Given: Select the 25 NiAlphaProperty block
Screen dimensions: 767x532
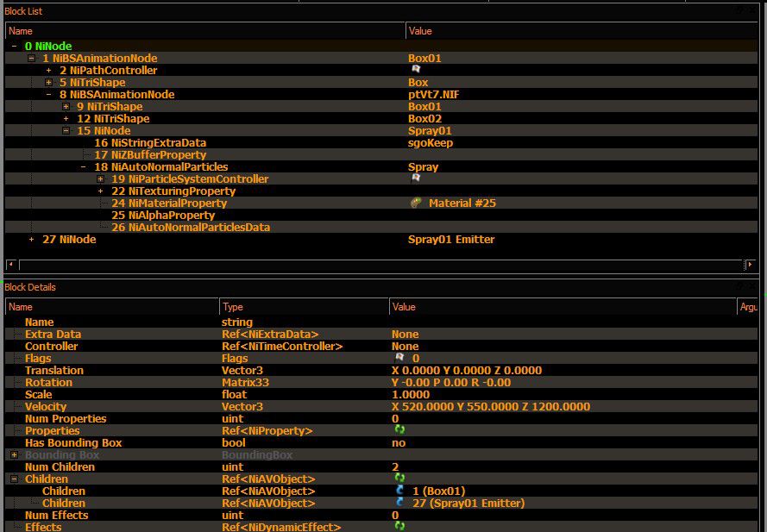Looking at the screenshot, I should 163,216.
